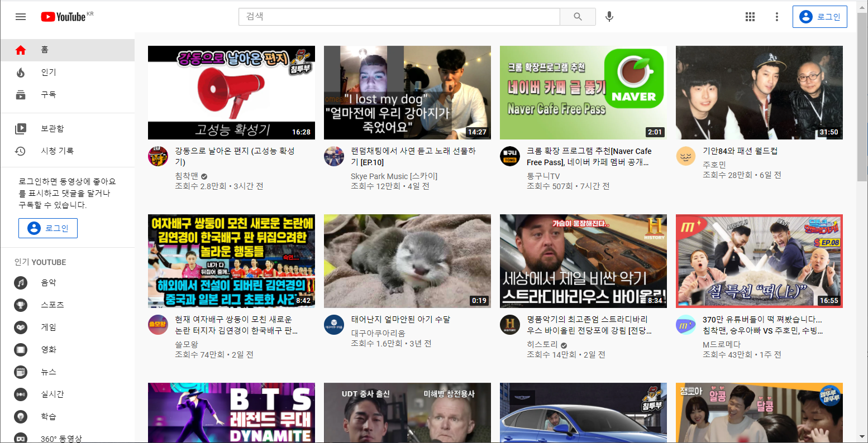Open the YouTube apps grid
This screenshot has width=868, height=443.
click(750, 17)
